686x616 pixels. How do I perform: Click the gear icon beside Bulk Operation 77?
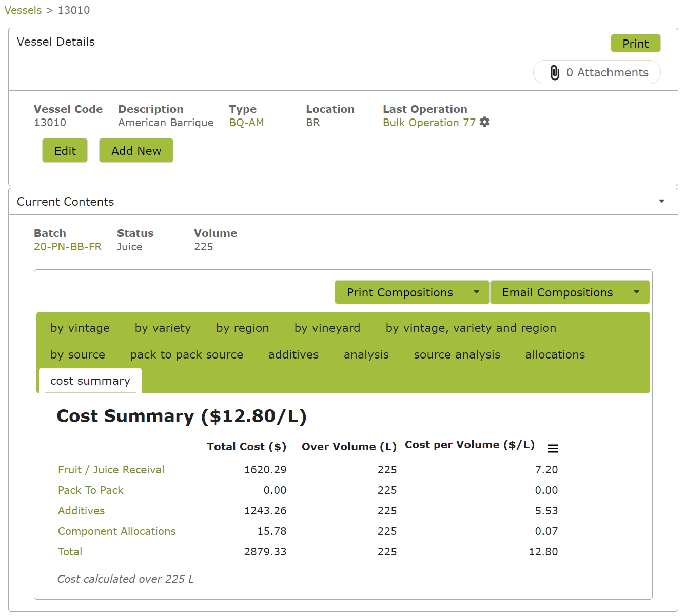click(x=484, y=122)
